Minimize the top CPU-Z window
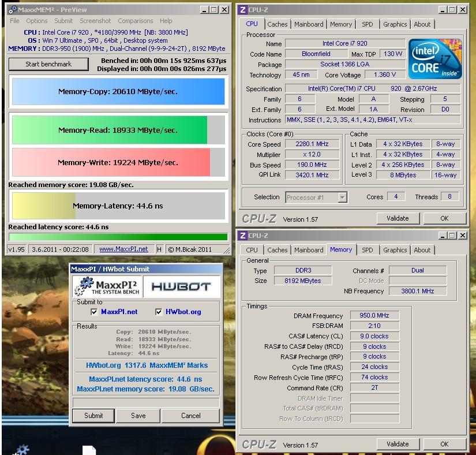 click(x=443, y=10)
